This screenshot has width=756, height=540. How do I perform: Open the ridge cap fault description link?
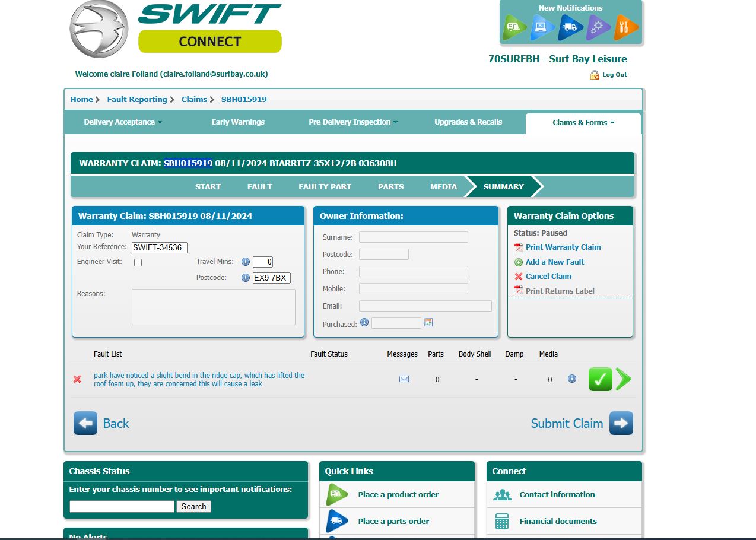click(x=199, y=379)
